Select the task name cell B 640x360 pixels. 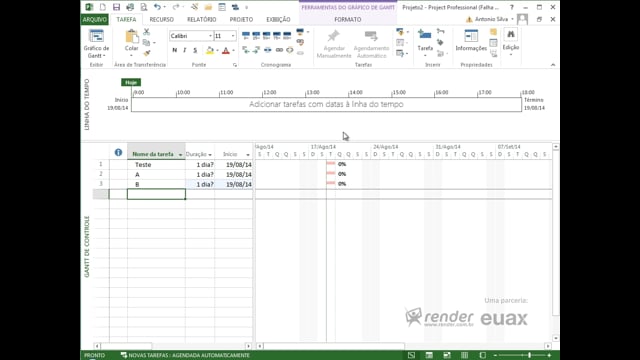point(156,184)
